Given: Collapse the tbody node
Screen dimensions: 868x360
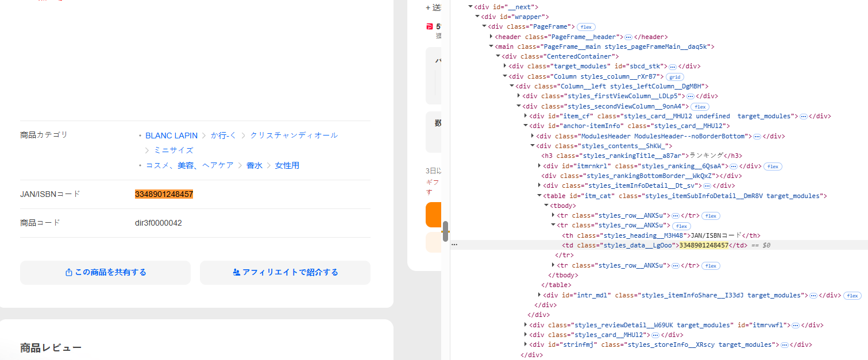Looking at the screenshot, I should 546,206.
